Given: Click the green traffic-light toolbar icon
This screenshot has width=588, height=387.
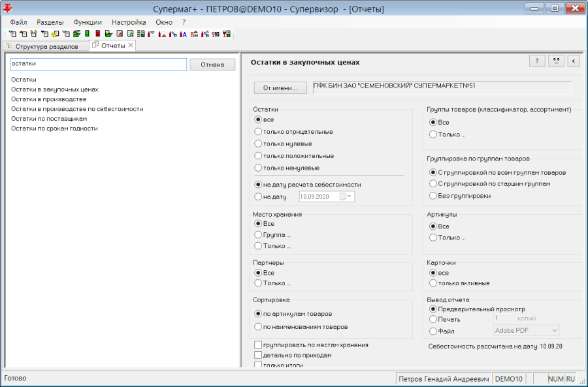Looking at the screenshot, I should pos(87,34).
